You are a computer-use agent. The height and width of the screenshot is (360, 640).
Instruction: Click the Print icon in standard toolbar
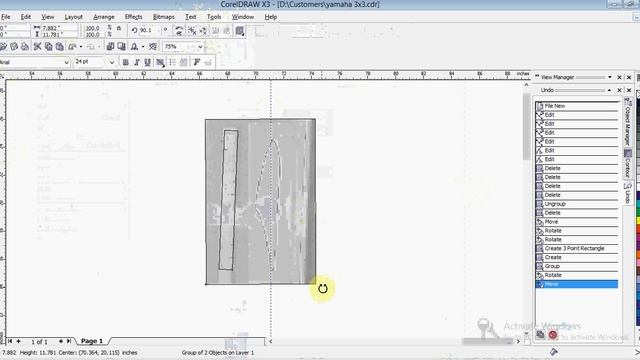(x=24, y=47)
